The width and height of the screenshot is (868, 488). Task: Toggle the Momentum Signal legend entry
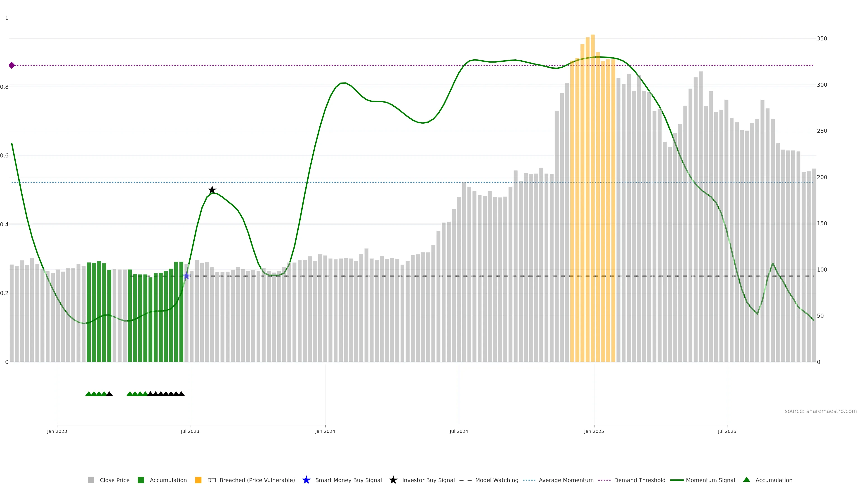tap(710, 480)
